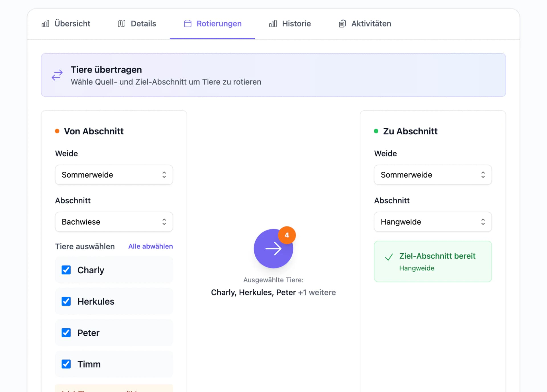Open the source Weide dropdown under Von Abschnitt

pos(114,175)
